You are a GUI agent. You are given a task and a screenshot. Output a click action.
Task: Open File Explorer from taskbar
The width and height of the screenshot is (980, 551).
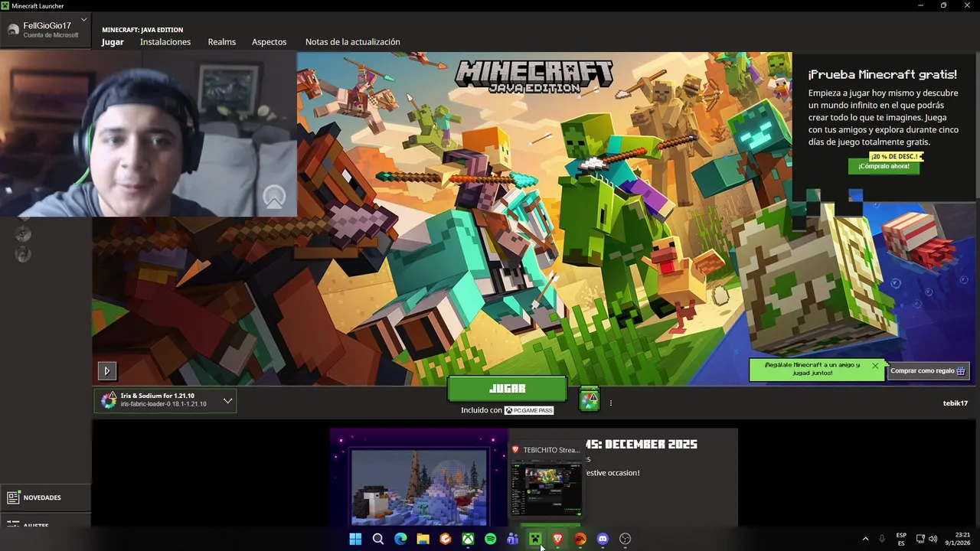click(x=423, y=539)
